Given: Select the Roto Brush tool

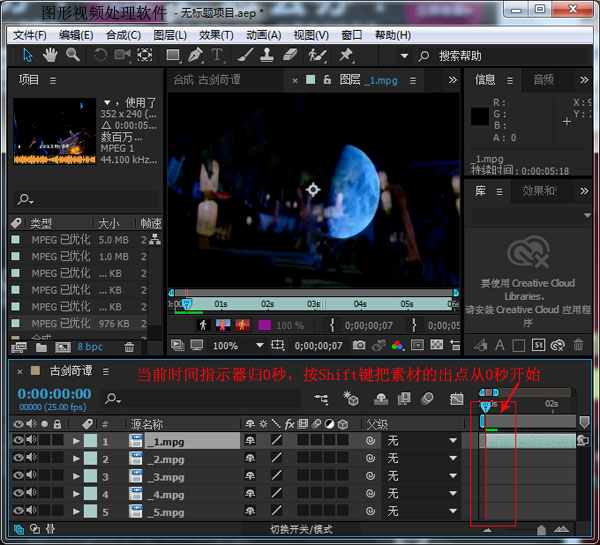Looking at the screenshot, I should 318,55.
